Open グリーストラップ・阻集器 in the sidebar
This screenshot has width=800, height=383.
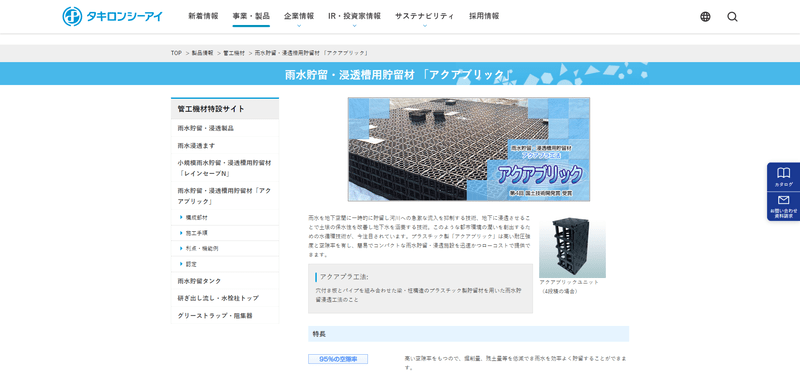tap(225, 315)
